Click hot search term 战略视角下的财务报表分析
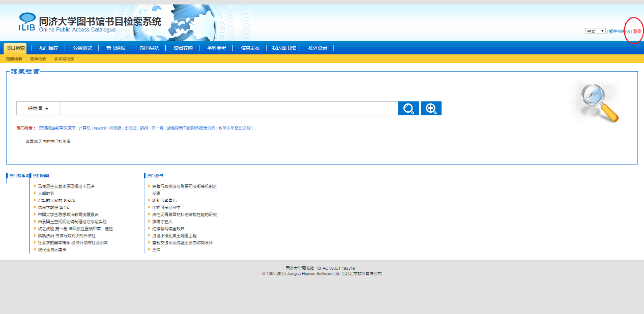644x314 pixels. [x=191, y=128]
